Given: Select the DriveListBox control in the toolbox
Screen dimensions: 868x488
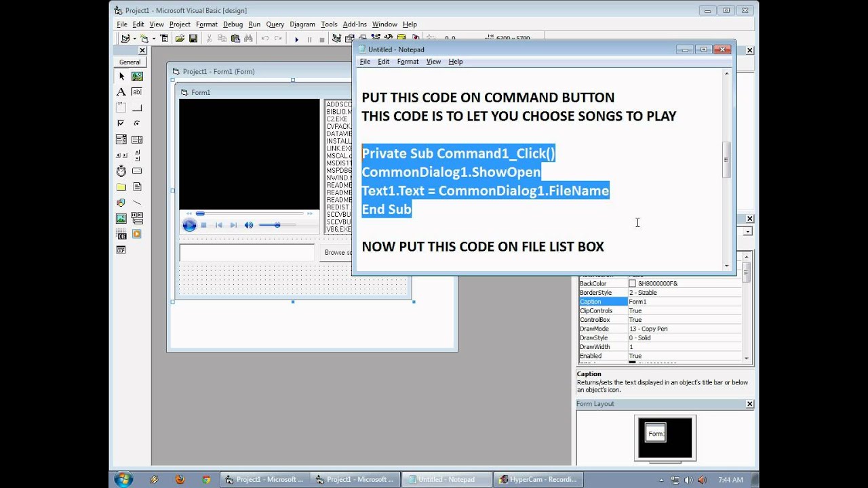Looking at the screenshot, I should tap(137, 171).
